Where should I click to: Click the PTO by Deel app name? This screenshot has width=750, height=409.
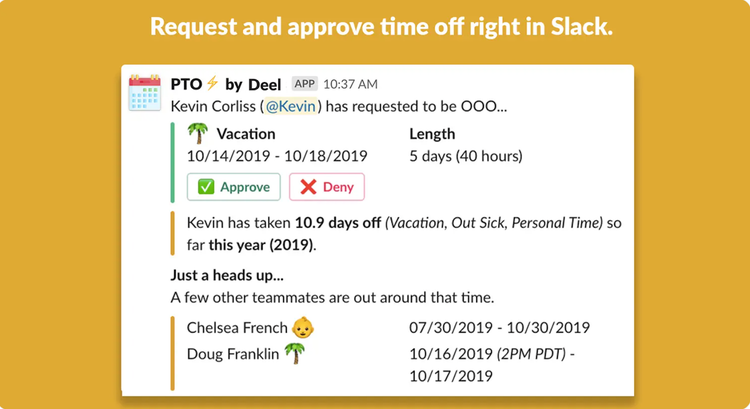click(226, 84)
